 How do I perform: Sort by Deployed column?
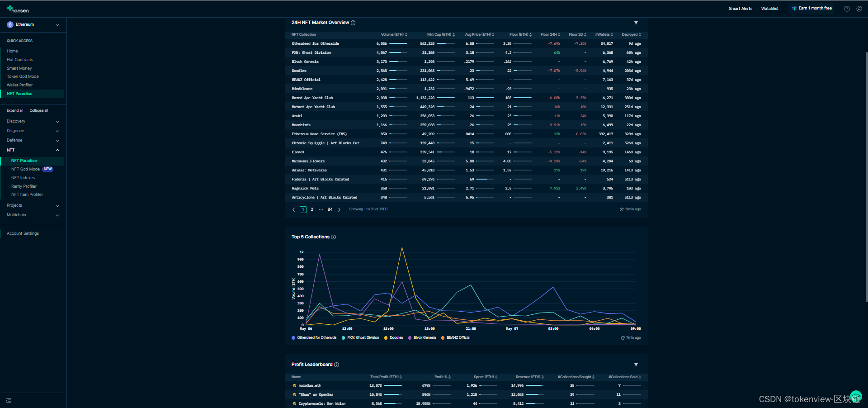[x=631, y=34]
